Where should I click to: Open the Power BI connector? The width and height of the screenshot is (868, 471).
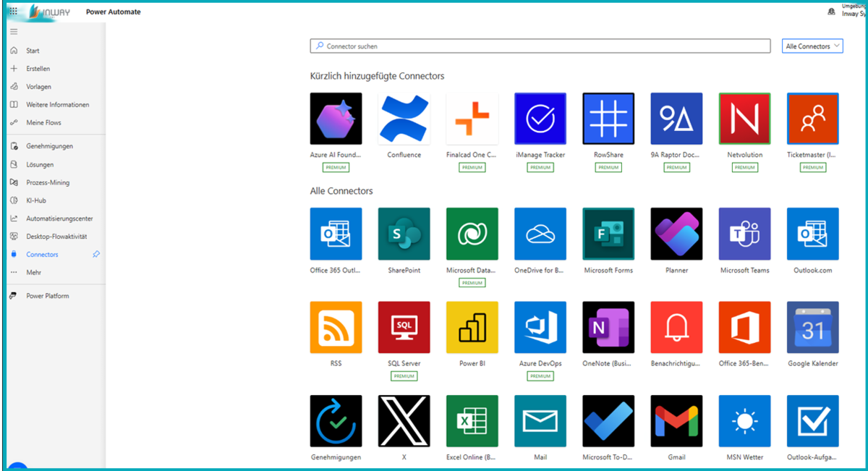(472, 328)
